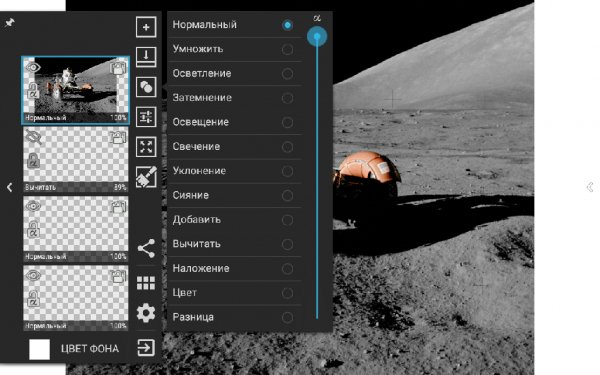Click Вычитать label under the hidden layer

pos(41,188)
